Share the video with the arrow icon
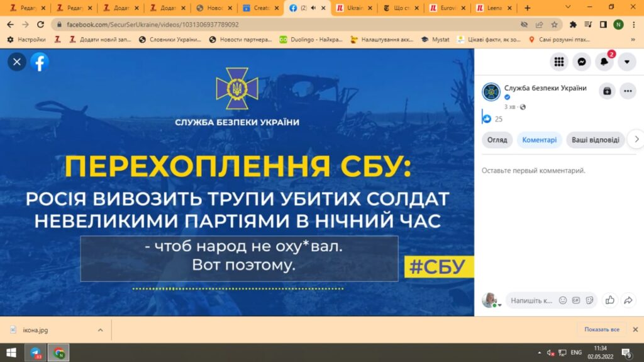This screenshot has width=644, height=362. [x=628, y=300]
